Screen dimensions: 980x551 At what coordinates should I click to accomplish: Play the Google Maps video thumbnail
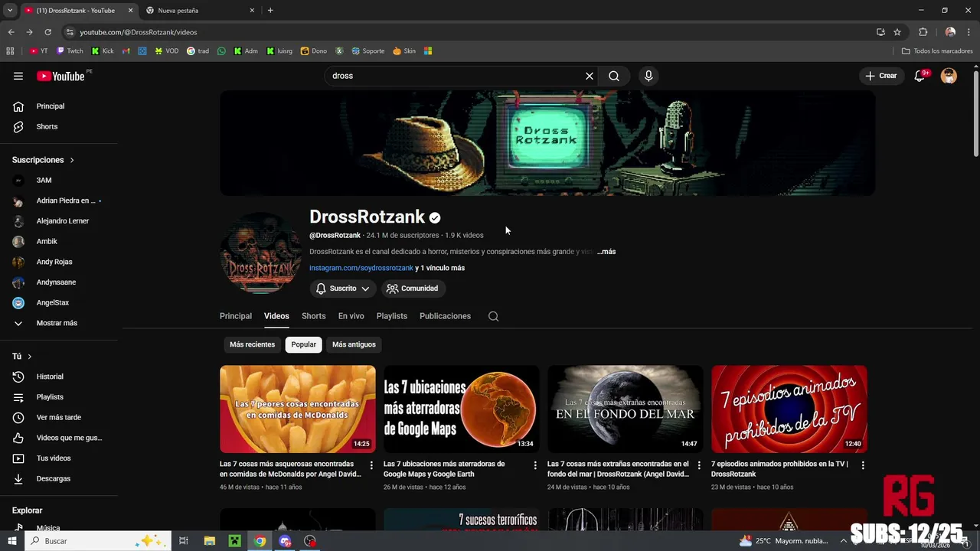point(462,409)
